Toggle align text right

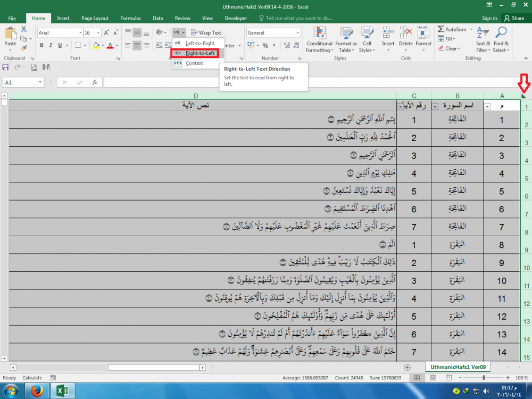[x=146, y=45]
